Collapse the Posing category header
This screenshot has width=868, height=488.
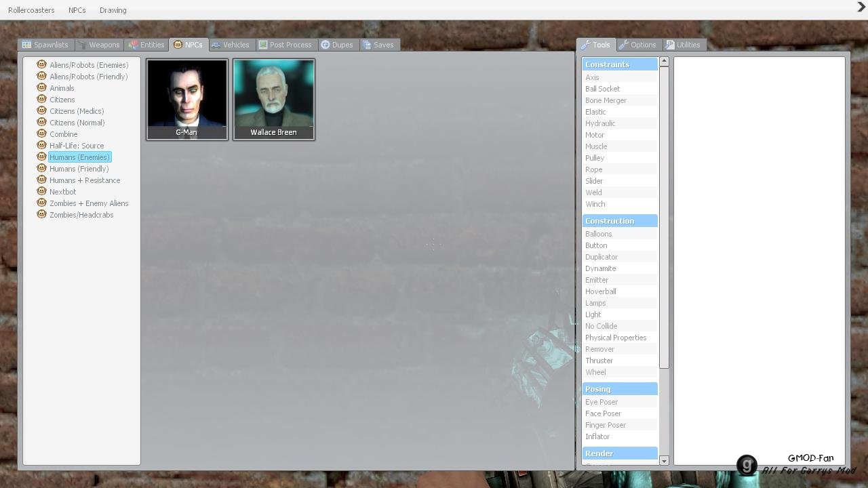(620, 389)
